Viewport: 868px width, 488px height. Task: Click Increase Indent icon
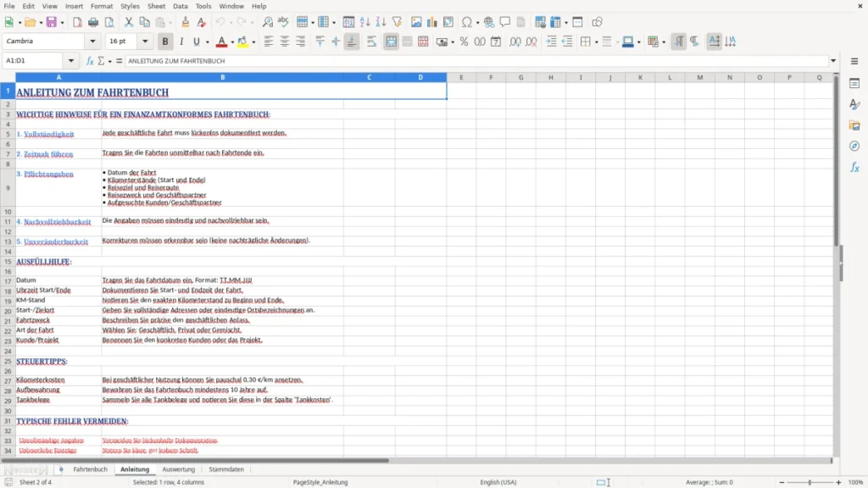pos(551,42)
